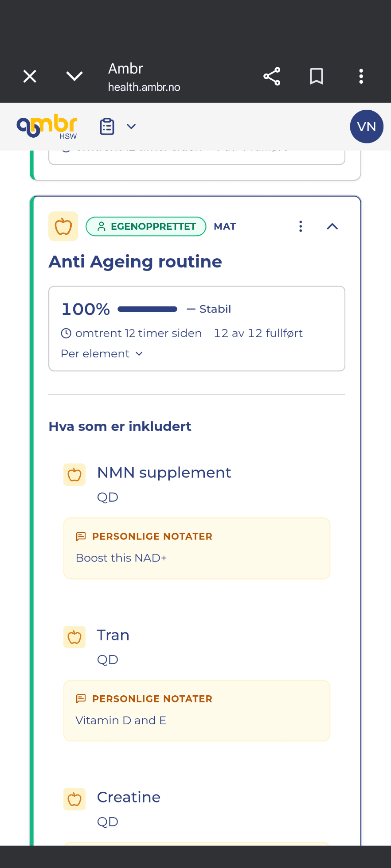Close the browser tab with the X icon
Screen dimensions: 391x868
point(30,76)
